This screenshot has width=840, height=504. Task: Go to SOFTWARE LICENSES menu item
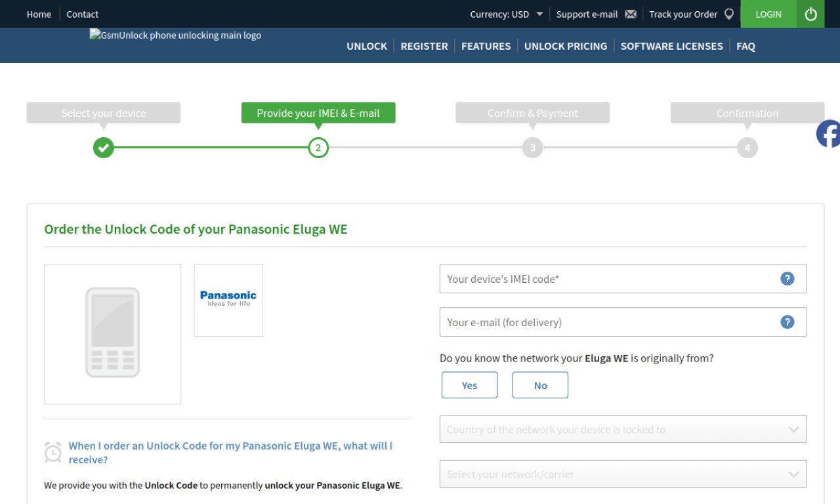(671, 46)
